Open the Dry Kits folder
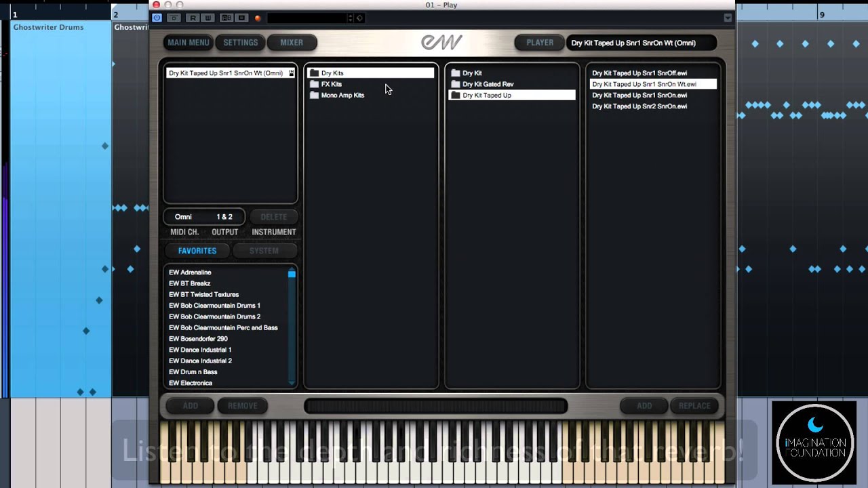Viewport: 868px width, 488px height. tap(371, 73)
